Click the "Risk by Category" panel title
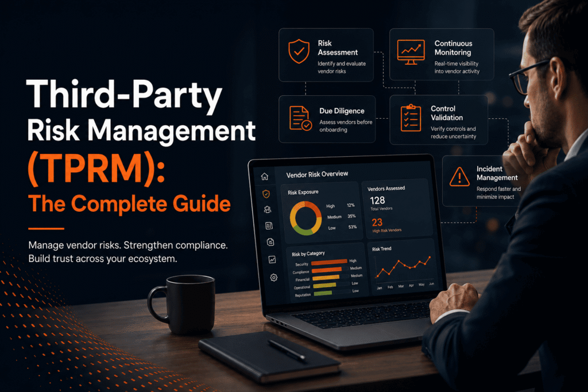588x392 pixels. 308,254
